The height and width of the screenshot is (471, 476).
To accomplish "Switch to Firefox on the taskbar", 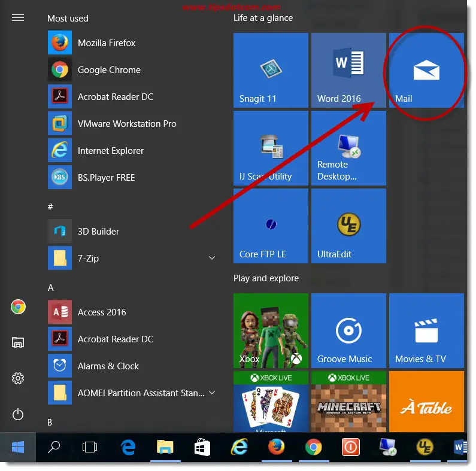I will point(276,447).
